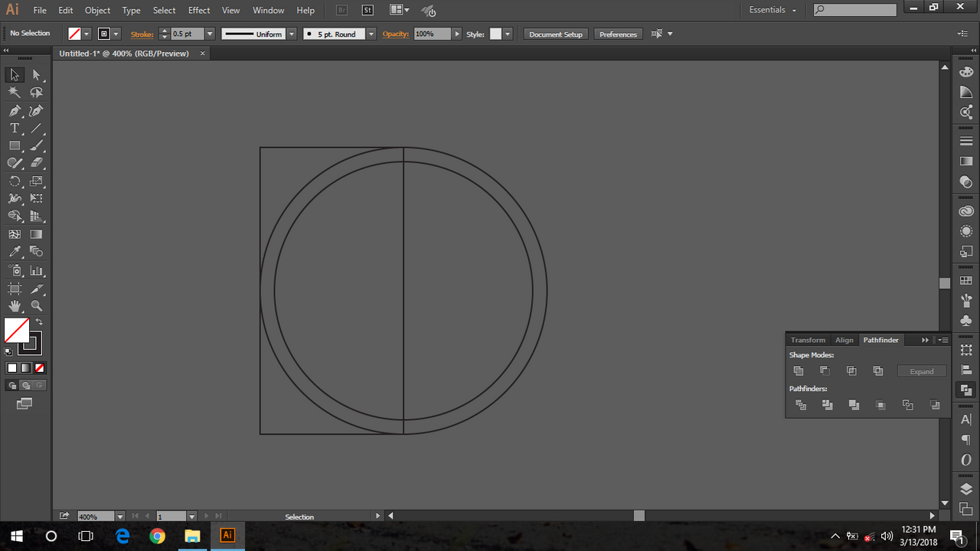This screenshot has width=980, height=551.
Task: Switch to Draw Normal mode
Action: pos(12,386)
